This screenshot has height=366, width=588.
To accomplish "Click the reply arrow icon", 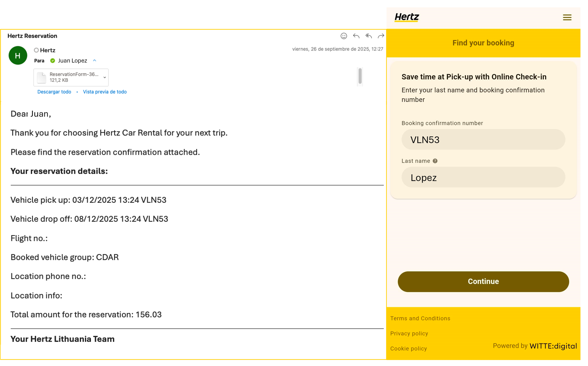I will 356,36.
